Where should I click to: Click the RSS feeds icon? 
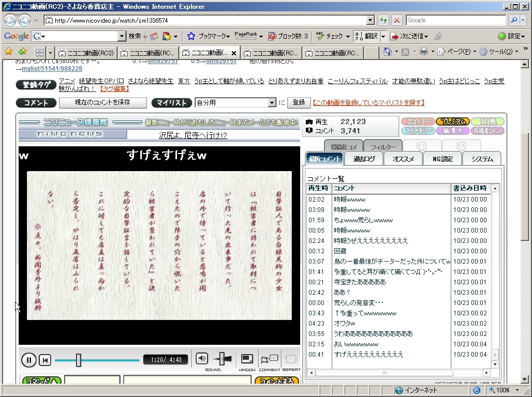click(x=405, y=52)
